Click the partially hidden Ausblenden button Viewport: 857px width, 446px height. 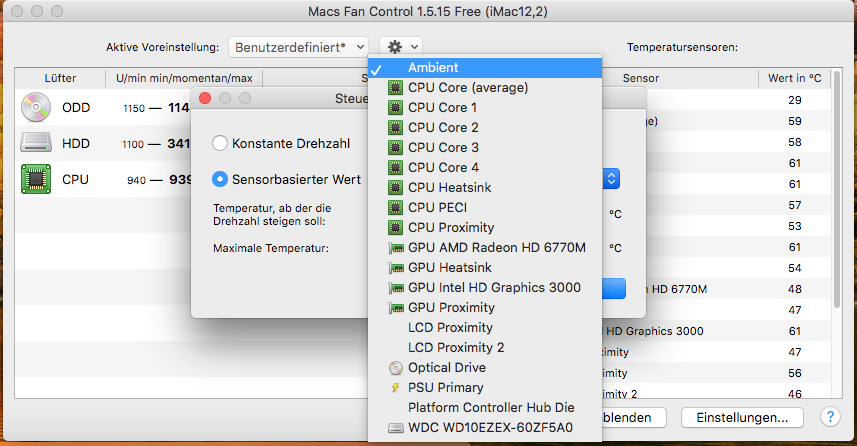[x=634, y=418]
